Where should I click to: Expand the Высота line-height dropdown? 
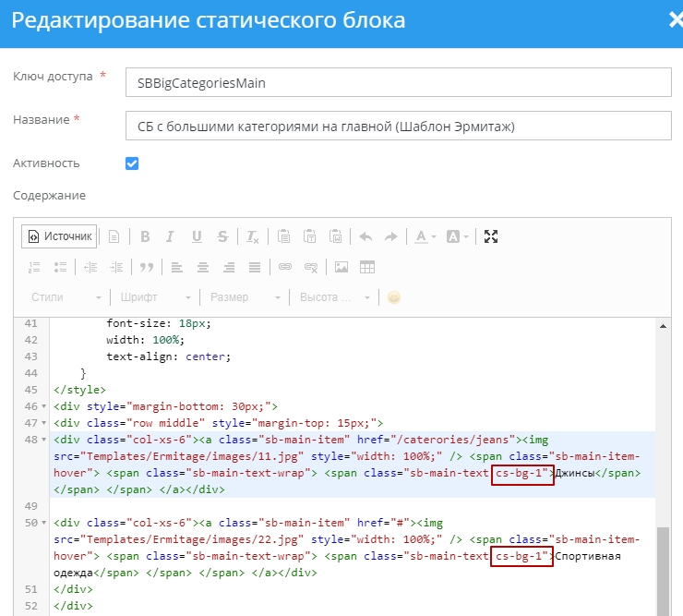334,297
